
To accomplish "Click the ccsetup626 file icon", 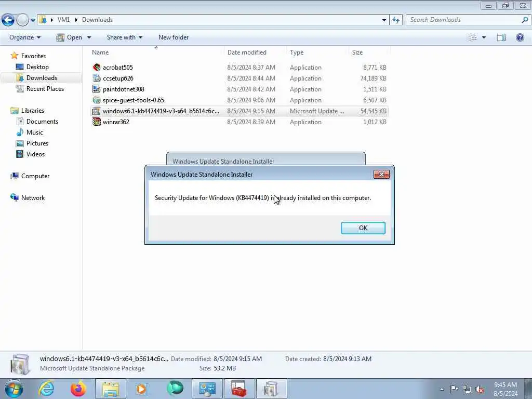I will coord(97,78).
